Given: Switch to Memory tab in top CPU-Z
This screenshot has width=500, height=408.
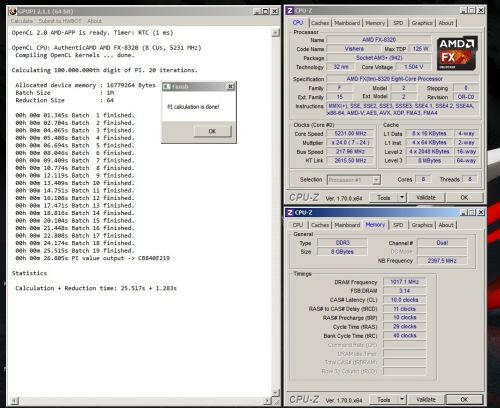Looking at the screenshot, I should point(375,23).
